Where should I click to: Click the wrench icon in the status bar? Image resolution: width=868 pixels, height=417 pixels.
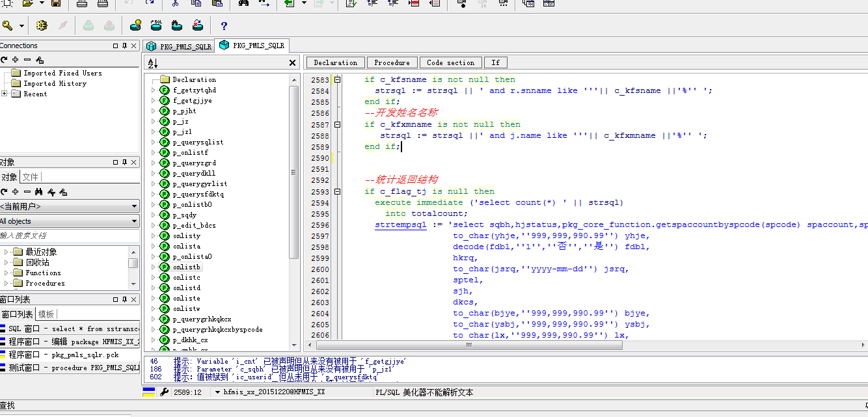[164, 392]
